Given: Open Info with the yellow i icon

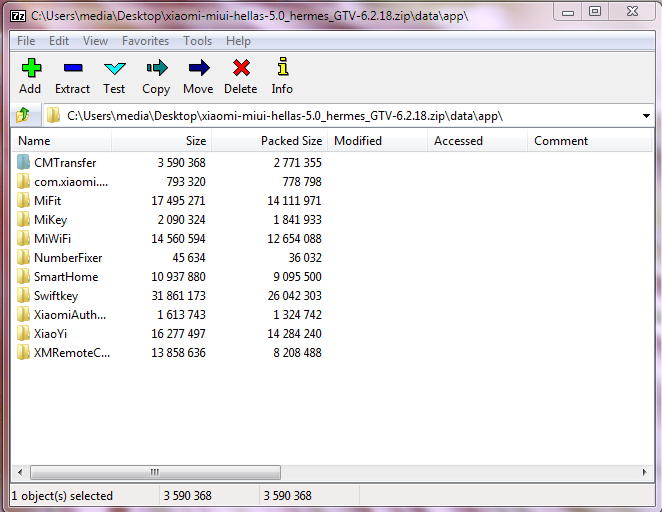Looking at the screenshot, I should [x=282, y=67].
